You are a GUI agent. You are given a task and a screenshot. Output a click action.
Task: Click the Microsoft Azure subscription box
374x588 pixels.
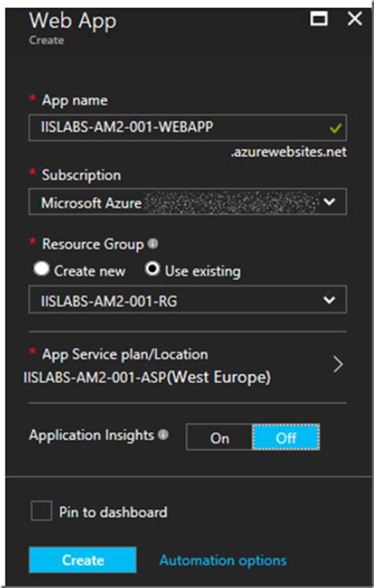(187, 202)
